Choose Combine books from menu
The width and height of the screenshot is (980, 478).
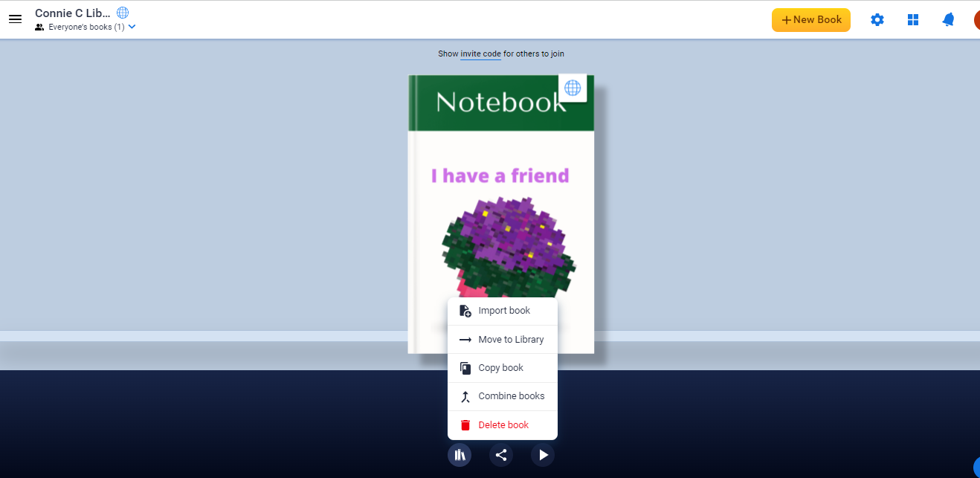(x=511, y=396)
